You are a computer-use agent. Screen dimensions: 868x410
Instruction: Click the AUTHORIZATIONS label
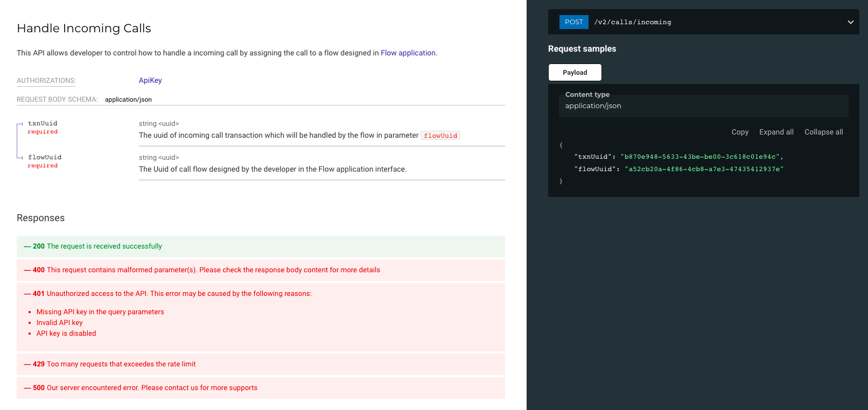pyautogui.click(x=46, y=81)
